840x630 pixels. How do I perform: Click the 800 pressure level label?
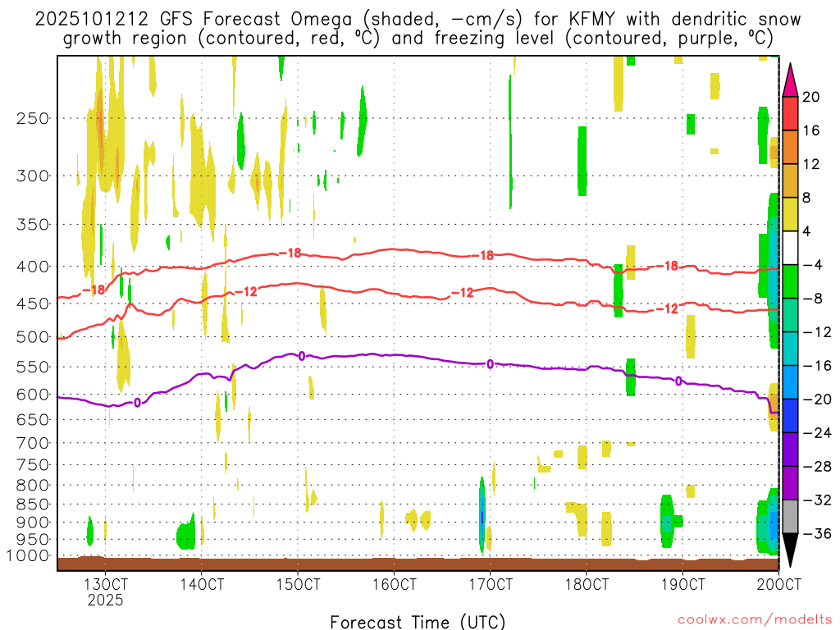click(33, 486)
